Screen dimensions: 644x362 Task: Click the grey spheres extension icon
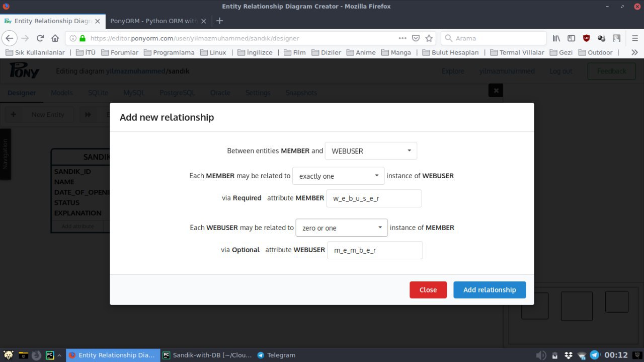pyautogui.click(x=601, y=38)
